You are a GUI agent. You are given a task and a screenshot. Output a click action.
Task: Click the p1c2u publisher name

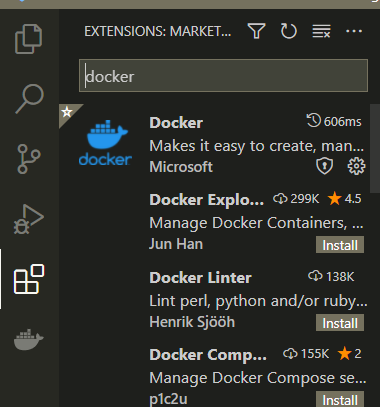click(168, 399)
